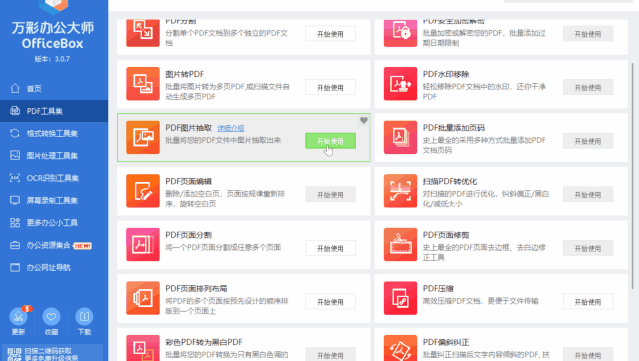
Task: Click 开始使用 for 彩色PDF转为黑白PDF
Action: (x=331, y=354)
